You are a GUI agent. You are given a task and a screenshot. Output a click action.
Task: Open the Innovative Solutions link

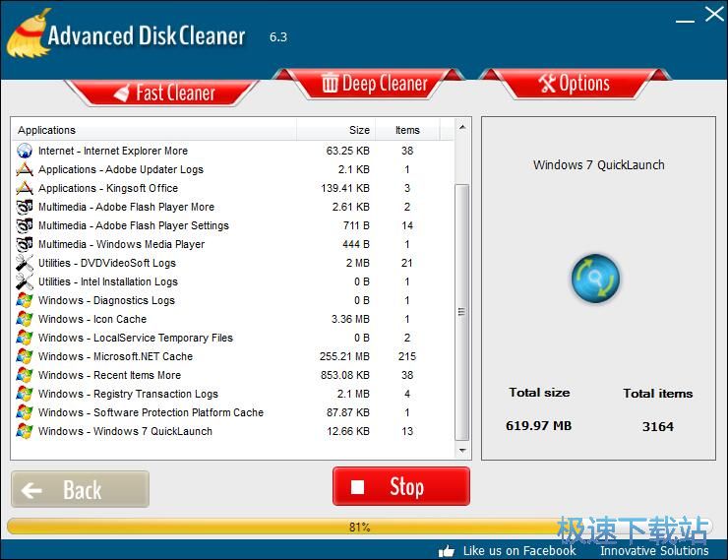pos(654,551)
